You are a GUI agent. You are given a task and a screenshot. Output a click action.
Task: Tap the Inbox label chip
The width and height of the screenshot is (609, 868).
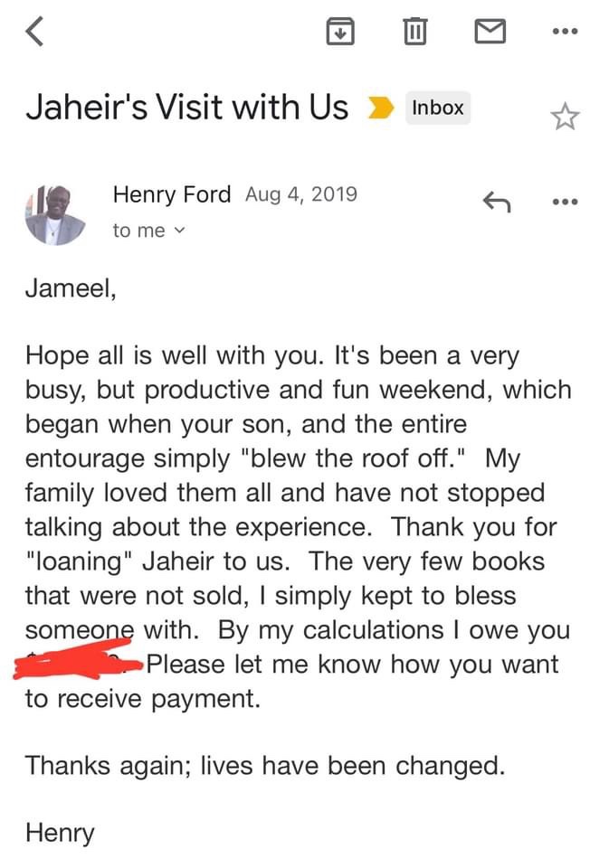point(438,108)
